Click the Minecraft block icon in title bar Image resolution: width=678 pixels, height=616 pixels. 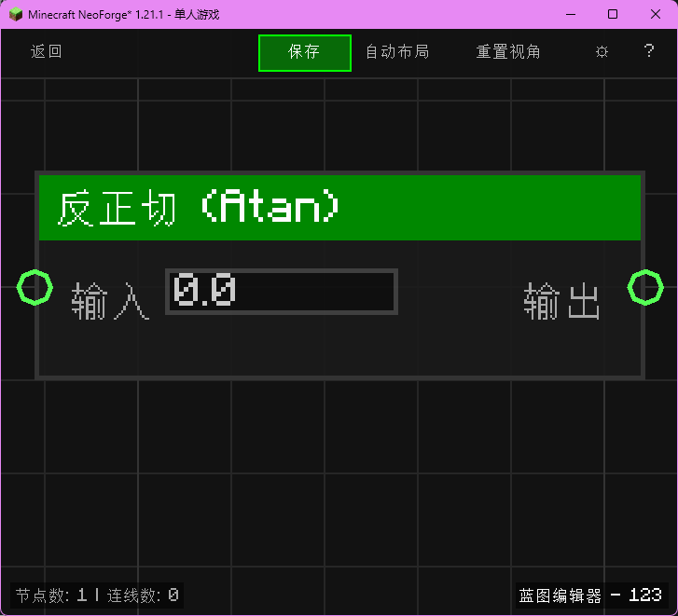(16, 14)
